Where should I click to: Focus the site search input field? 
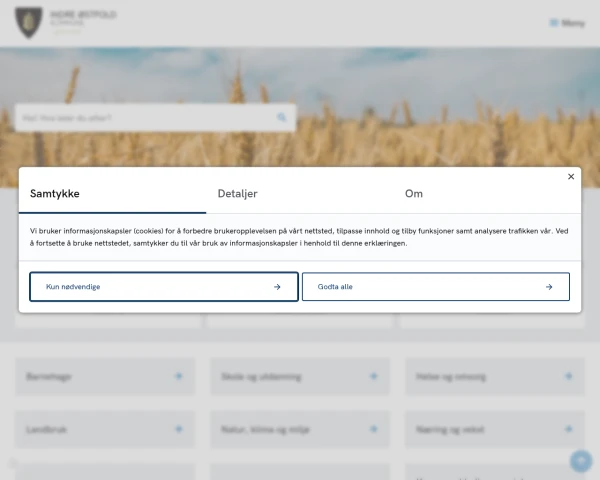pyautogui.click(x=145, y=118)
